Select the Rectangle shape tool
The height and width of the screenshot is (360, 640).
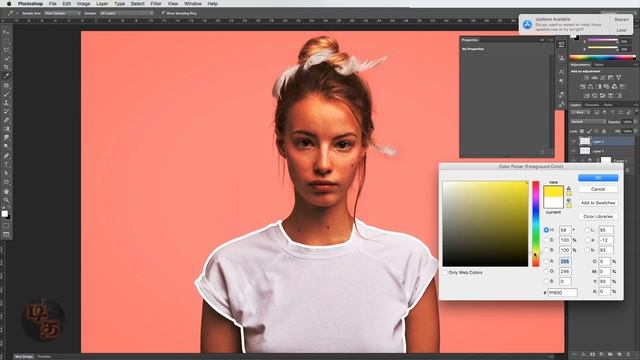coord(6,182)
